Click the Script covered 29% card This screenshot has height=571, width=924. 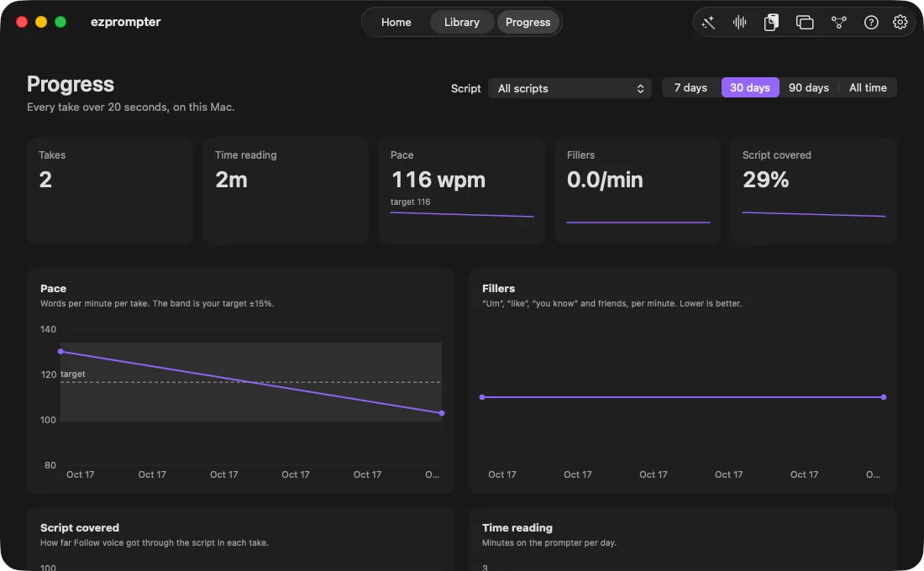(x=814, y=191)
